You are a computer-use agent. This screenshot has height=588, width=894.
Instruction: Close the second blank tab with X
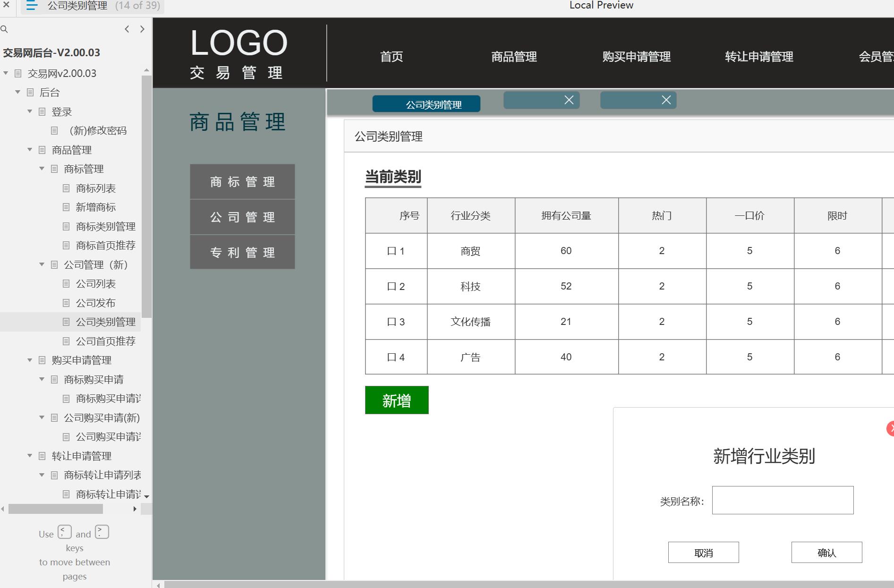569,100
